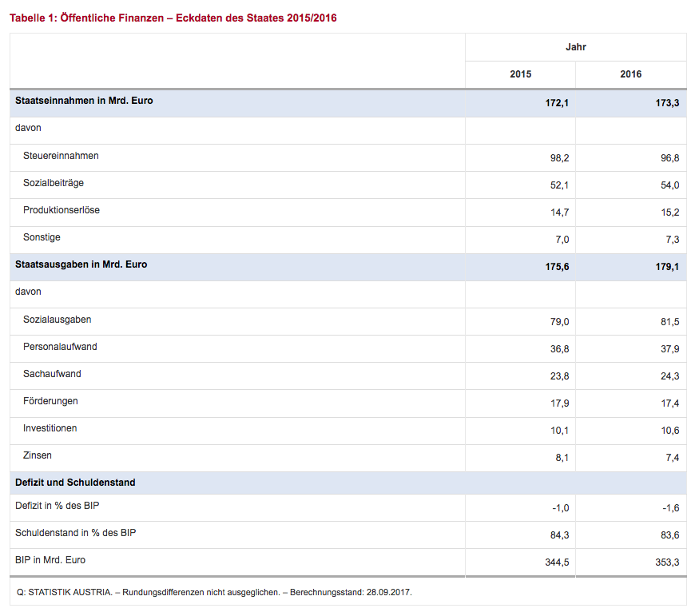Select the Steuereinnahmen 2016 value 96,8

[x=669, y=157]
